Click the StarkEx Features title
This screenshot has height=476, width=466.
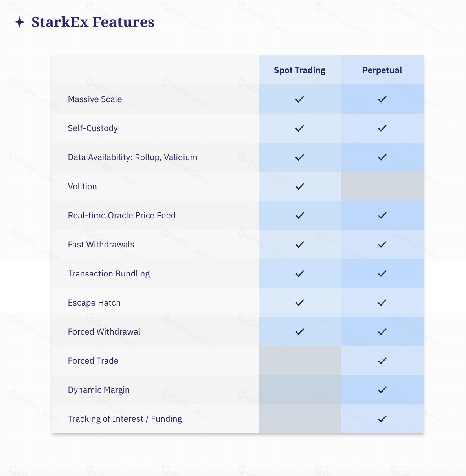point(93,22)
